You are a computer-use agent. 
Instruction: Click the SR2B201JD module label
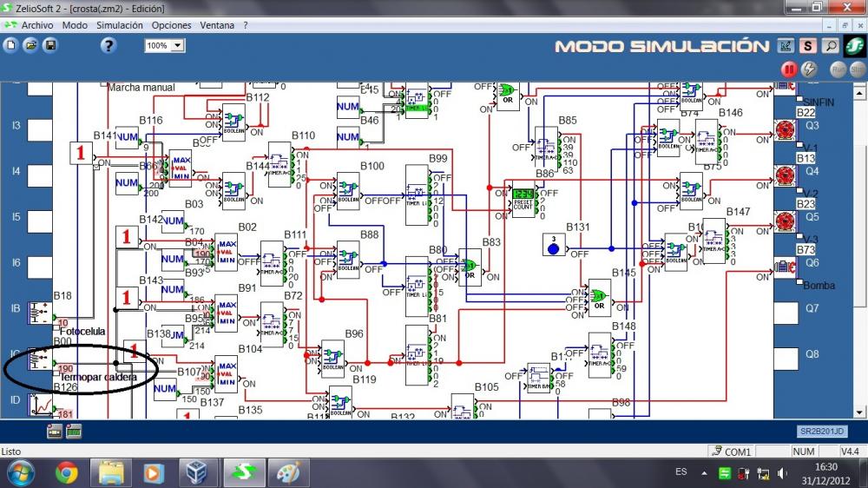(x=822, y=431)
